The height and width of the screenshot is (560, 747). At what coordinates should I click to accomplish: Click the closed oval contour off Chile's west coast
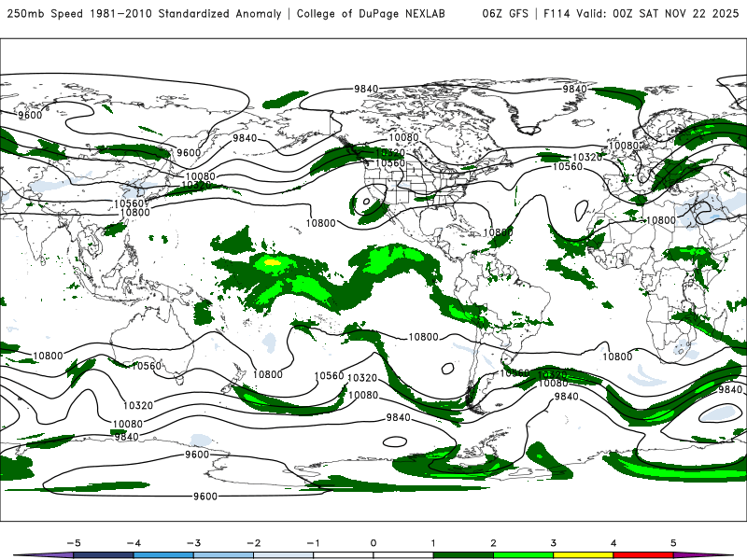point(447,368)
